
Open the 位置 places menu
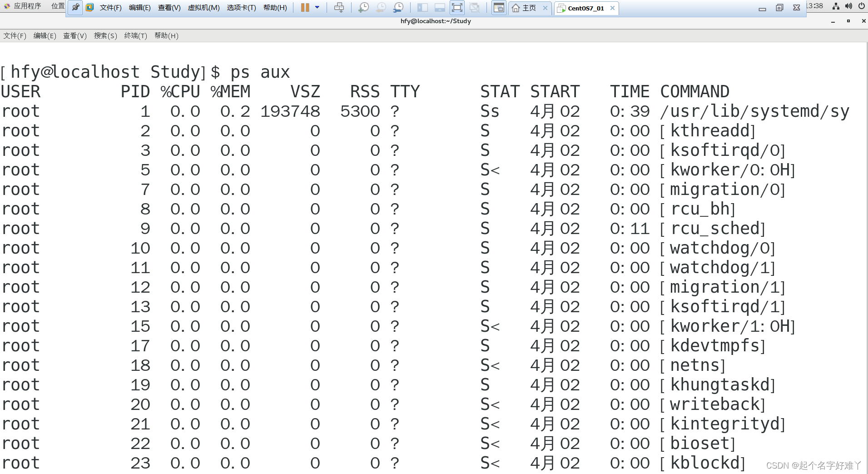[58, 6]
